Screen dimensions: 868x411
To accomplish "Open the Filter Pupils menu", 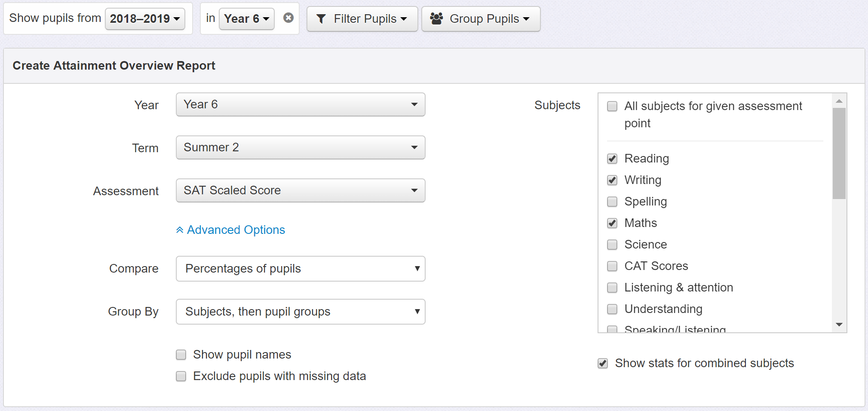I will pos(362,19).
